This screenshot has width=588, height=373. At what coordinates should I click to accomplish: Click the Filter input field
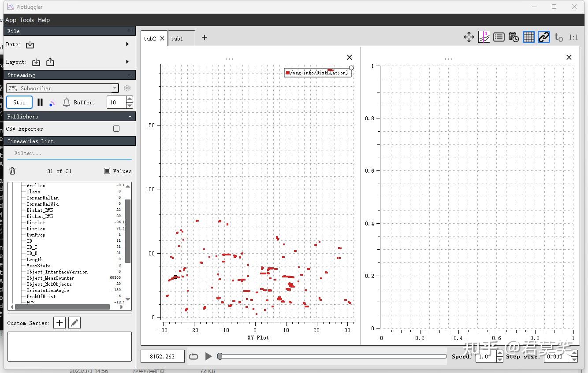(x=70, y=153)
